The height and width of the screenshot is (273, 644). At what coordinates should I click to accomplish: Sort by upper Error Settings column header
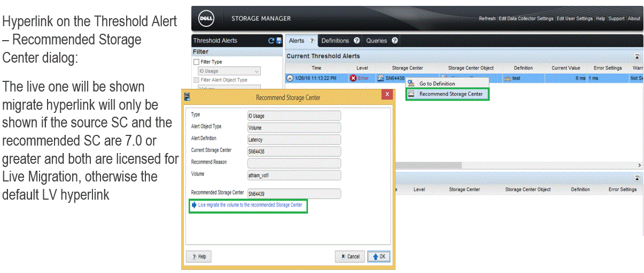coord(608,68)
